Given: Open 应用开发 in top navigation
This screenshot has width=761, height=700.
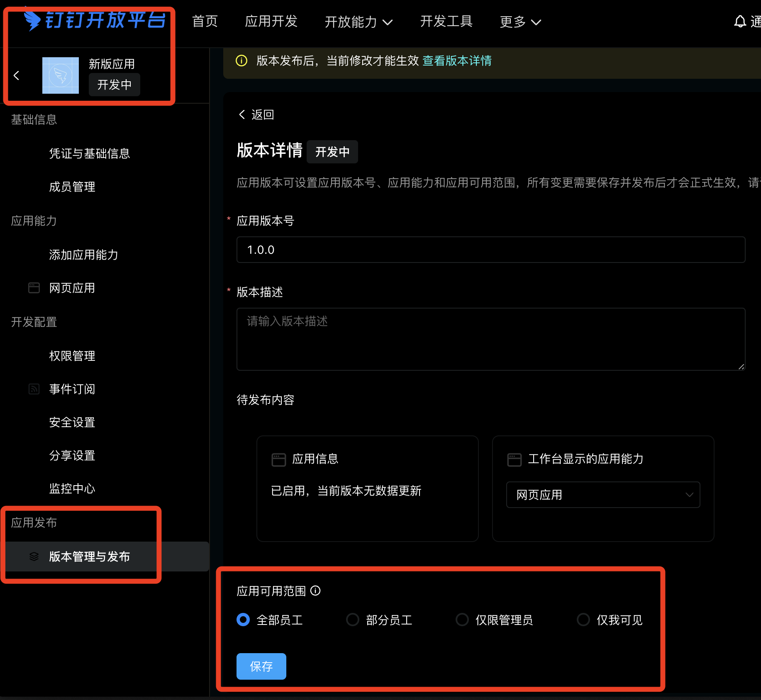Looking at the screenshot, I should pyautogui.click(x=271, y=21).
